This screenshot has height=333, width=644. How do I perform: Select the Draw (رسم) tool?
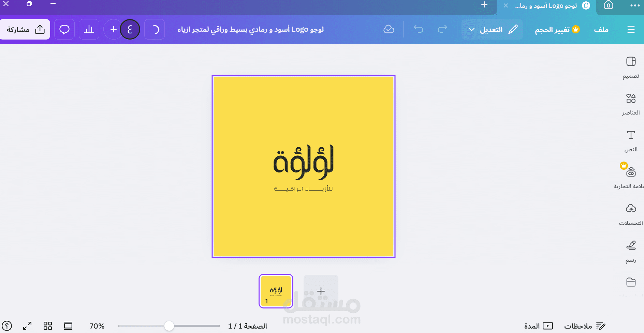click(631, 252)
